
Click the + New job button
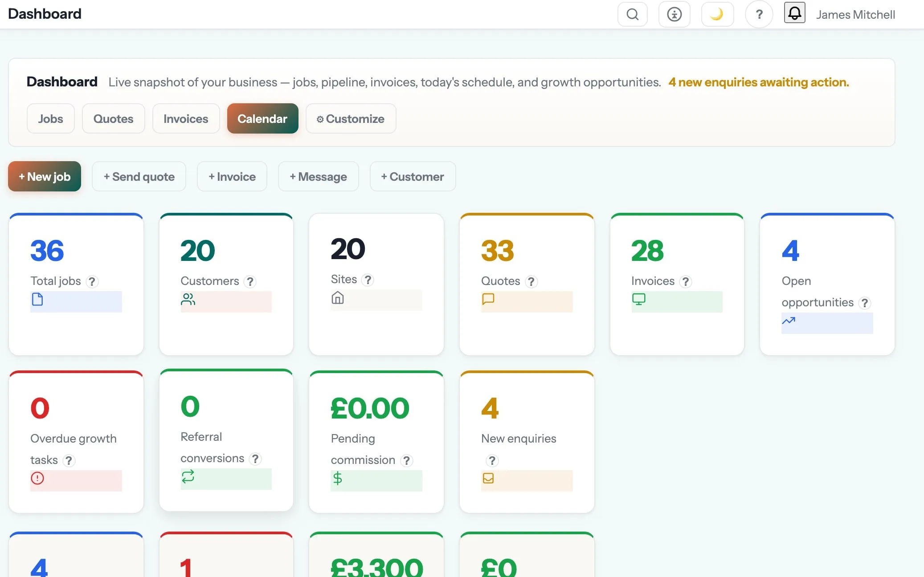(45, 176)
